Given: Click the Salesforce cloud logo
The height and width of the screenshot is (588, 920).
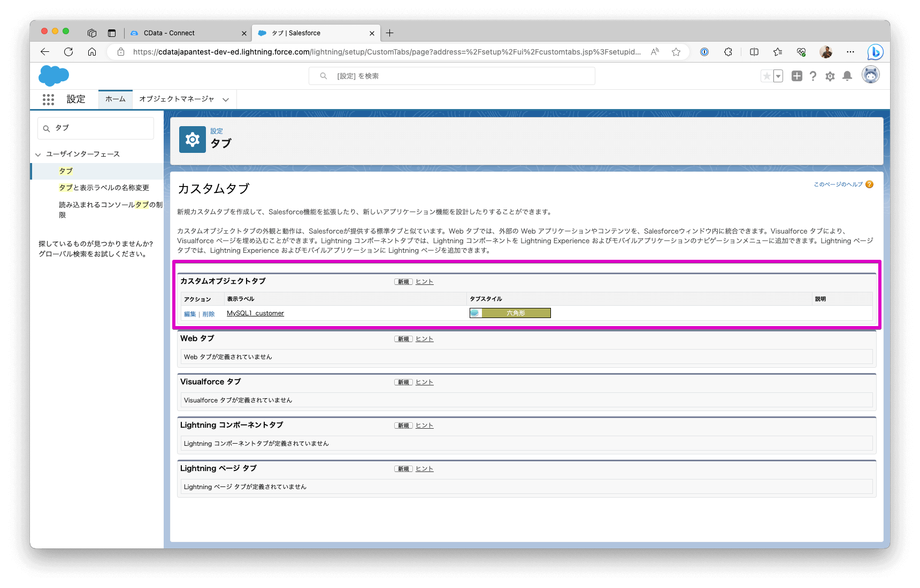Looking at the screenshot, I should click(x=53, y=75).
